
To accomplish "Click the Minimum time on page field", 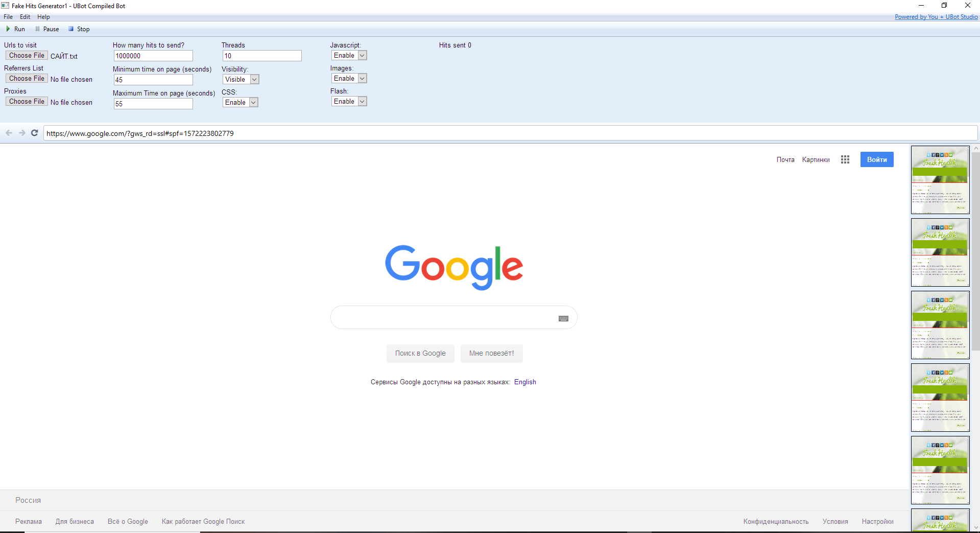I will tap(153, 80).
